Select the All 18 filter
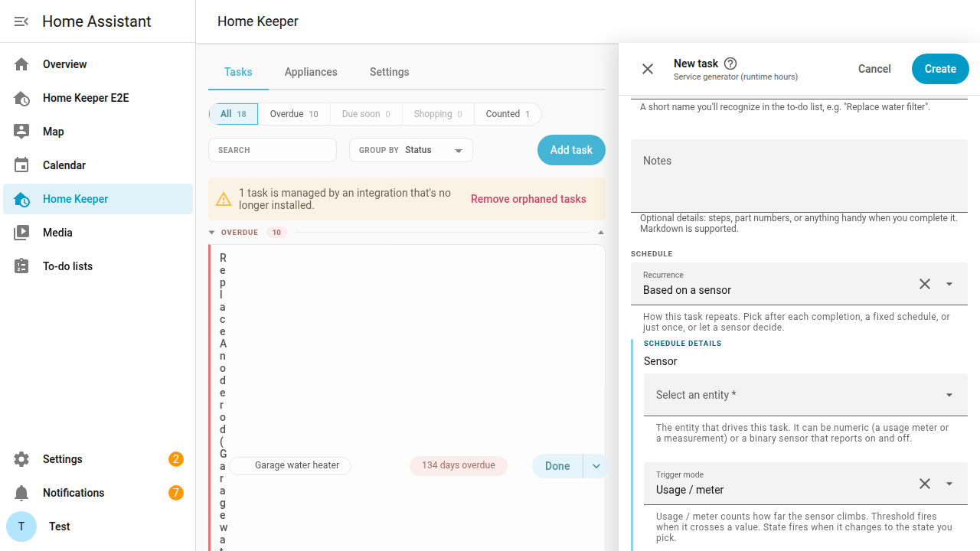Viewport: 980px width, 551px height. click(234, 114)
